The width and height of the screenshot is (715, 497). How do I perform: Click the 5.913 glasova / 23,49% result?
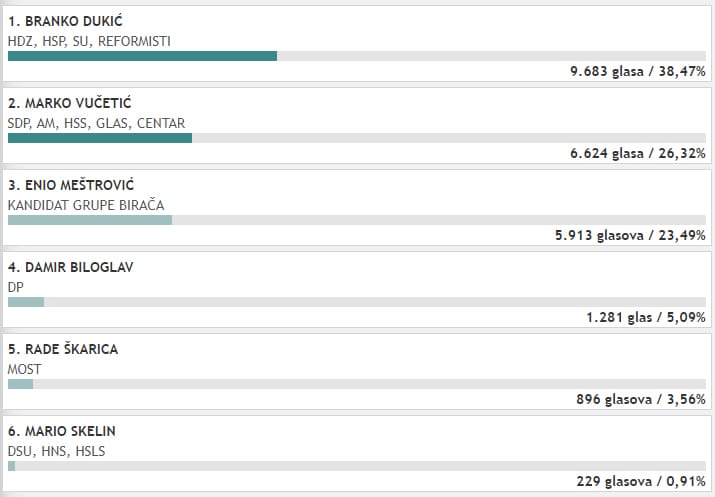click(630, 236)
